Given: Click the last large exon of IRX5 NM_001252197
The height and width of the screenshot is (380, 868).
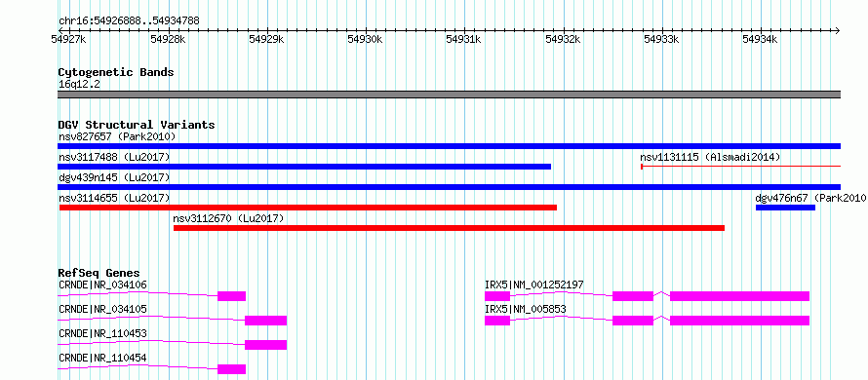Looking at the screenshot, I should click(739, 296).
